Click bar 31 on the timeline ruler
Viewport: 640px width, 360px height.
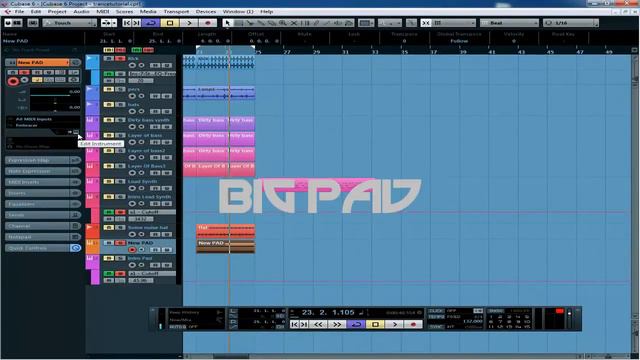(345, 52)
